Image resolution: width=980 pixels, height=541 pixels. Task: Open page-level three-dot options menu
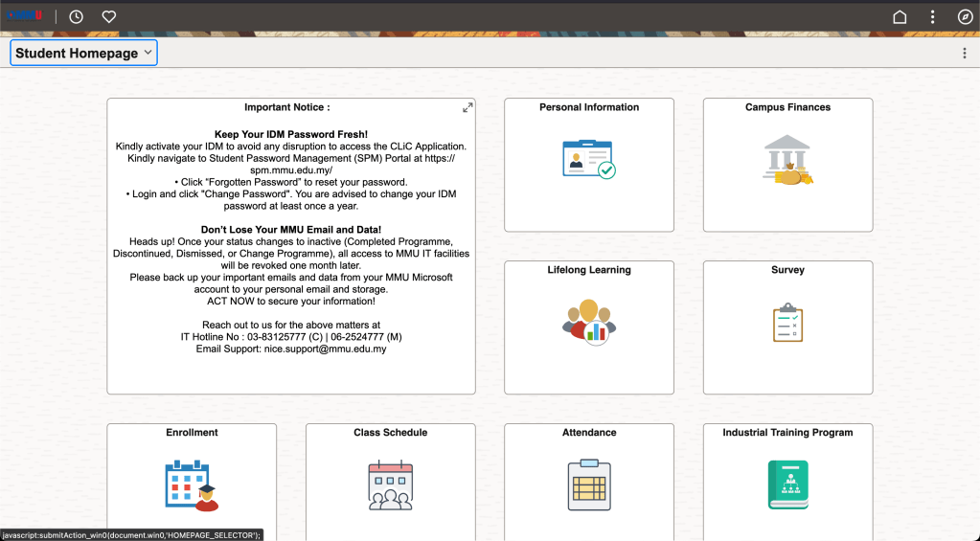[x=965, y=54]
